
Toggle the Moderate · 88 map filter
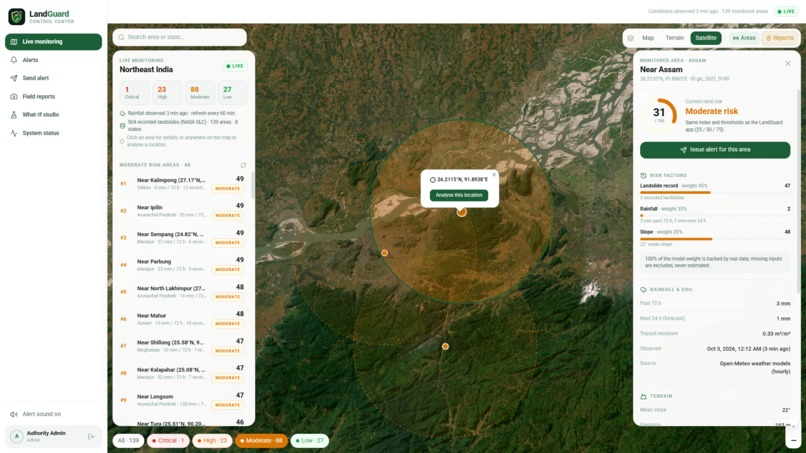[x=261, y=441]
